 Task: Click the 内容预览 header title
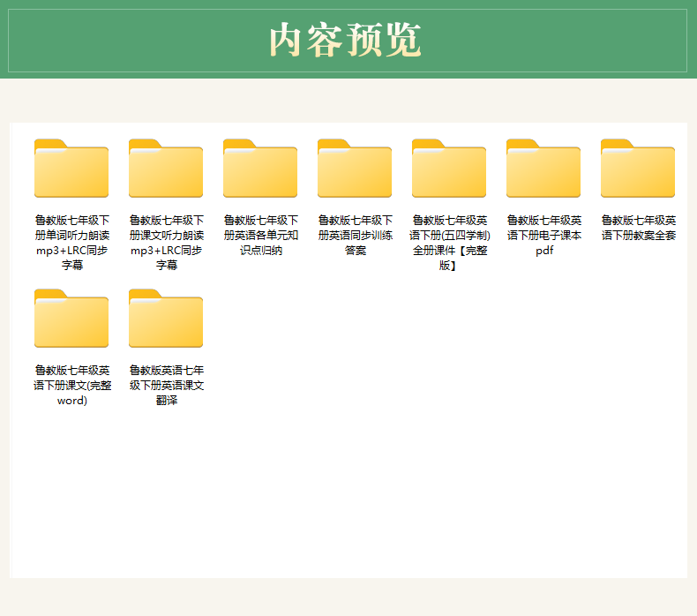pos(345,40)
